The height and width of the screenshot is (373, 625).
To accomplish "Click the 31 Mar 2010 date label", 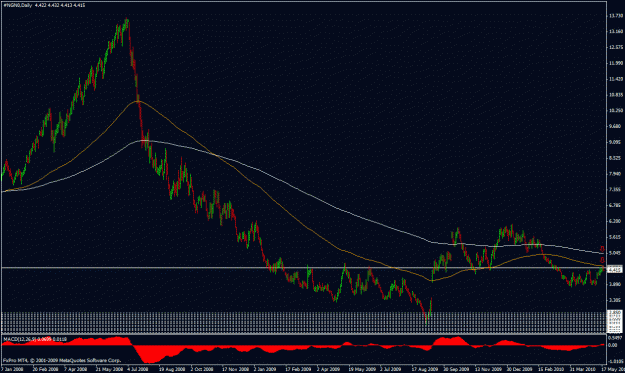I will (x=582, y=369).
